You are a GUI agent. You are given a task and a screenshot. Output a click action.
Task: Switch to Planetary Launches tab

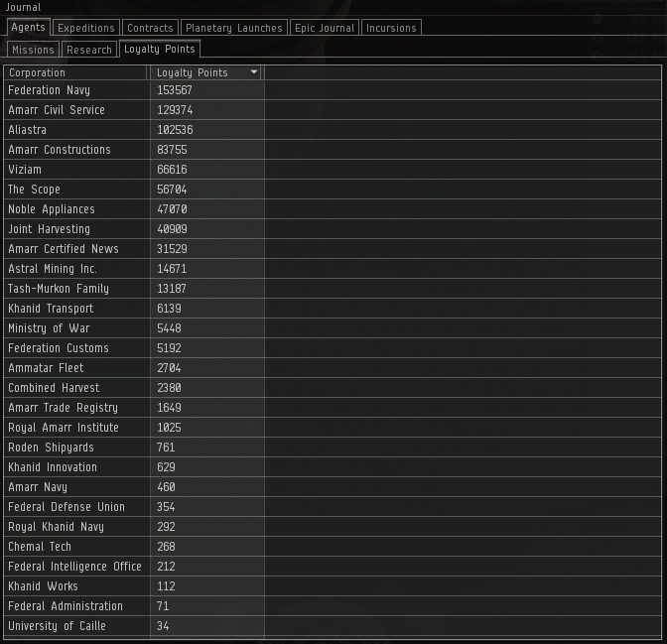234,28
